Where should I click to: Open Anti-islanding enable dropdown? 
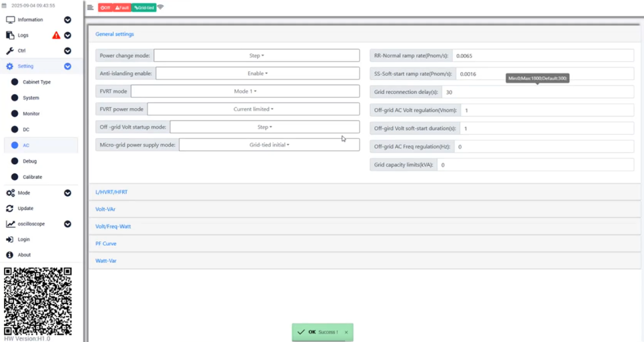point(257,73)
